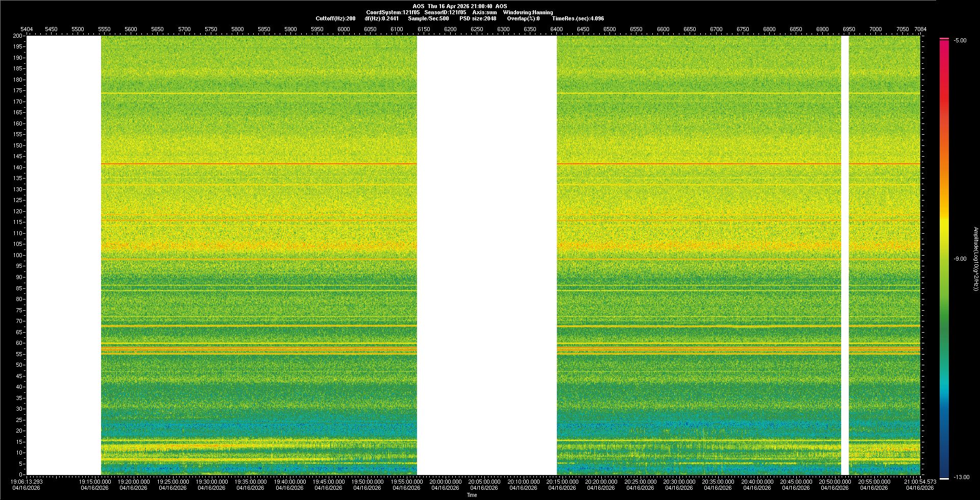This screenshot has height=500, width=980.
Task: Click the -5.00 value on the color scale
Action: click(960, 40)
